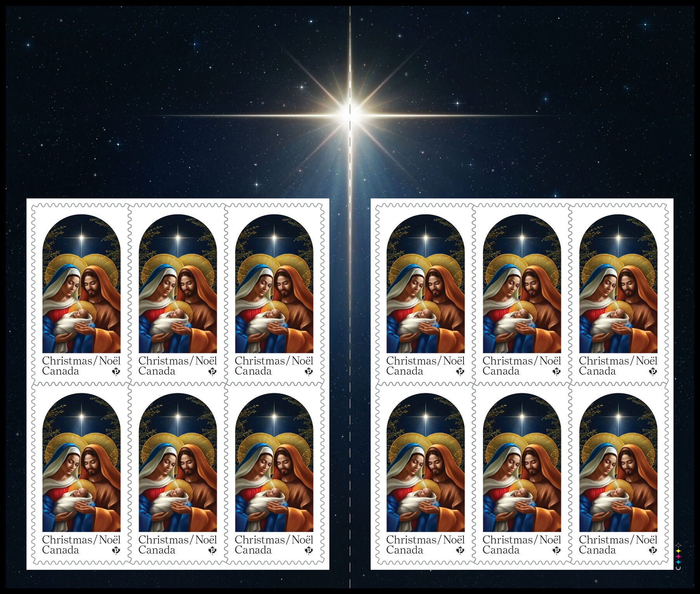Click "Christmas/Noël" text on right pane top-right stamp
Image resolution: width=700 pixels, height=594 pixels.
(x=618, y=361)
